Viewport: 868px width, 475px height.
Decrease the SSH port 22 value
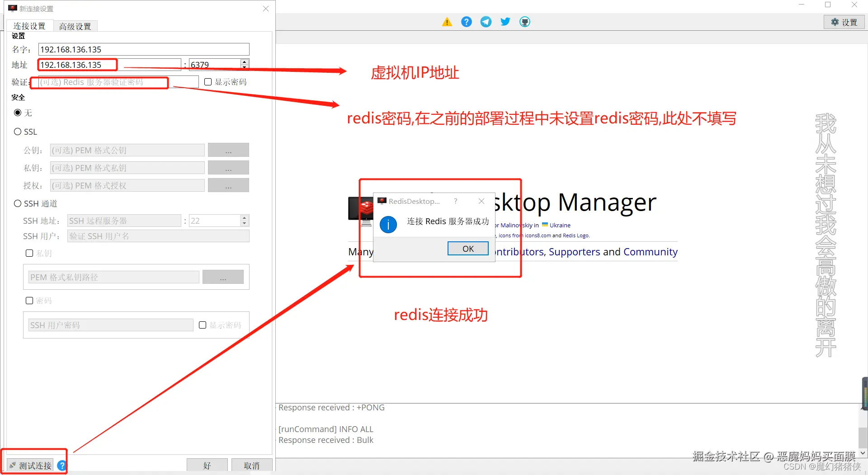245,223
